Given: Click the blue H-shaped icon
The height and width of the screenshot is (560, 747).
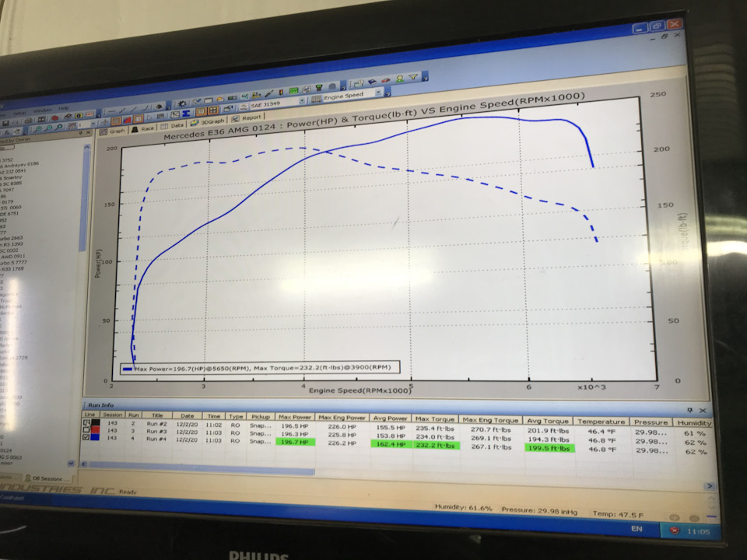Looking at the screenshot, I should pos(186,113).
